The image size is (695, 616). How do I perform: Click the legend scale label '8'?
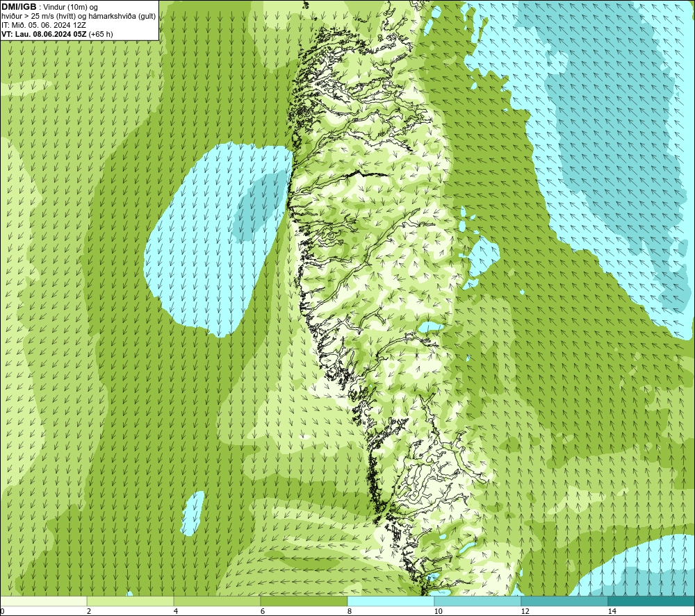point(350,611)
